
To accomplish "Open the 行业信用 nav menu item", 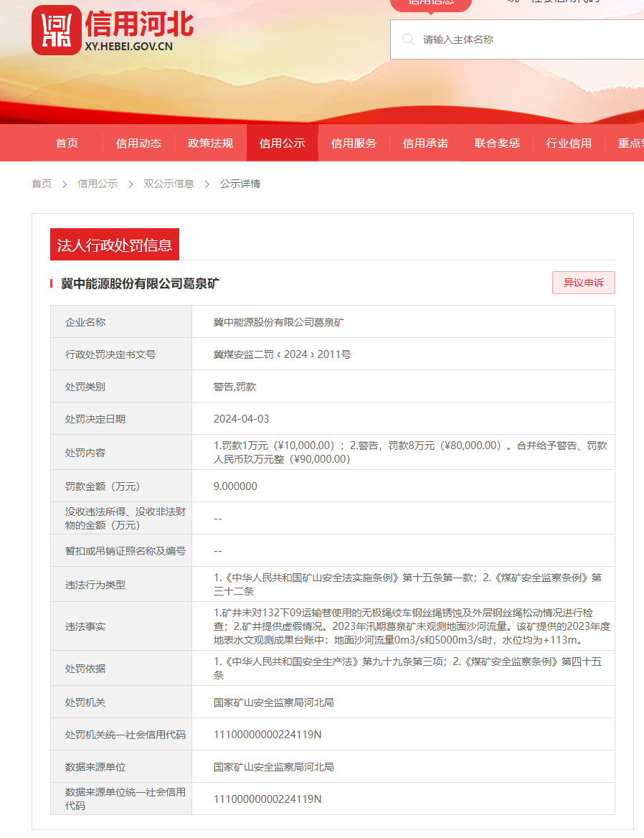I will [569, 143].
